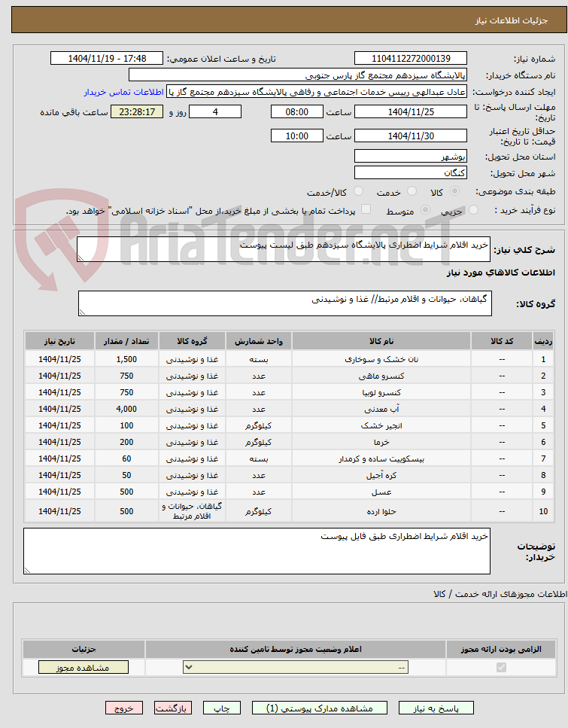Click the request creator field
The width and height of the screenshot is (568, 728).
[317, 92]
